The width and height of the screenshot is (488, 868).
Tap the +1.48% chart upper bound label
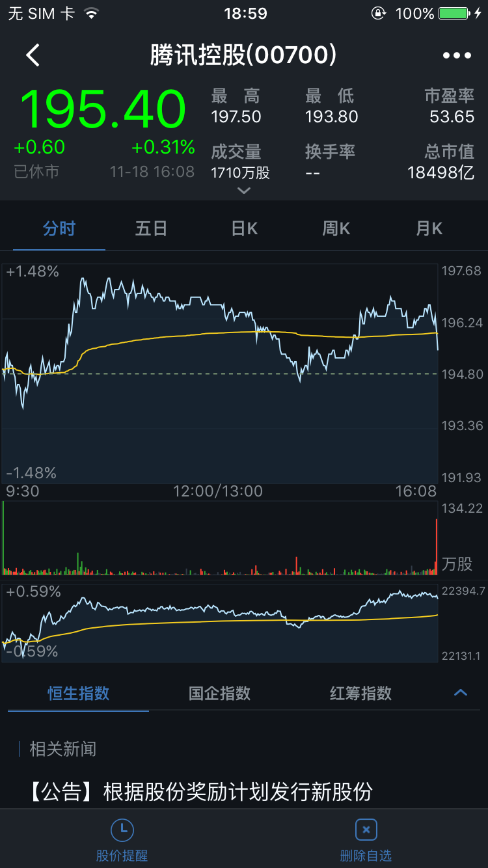33,271
